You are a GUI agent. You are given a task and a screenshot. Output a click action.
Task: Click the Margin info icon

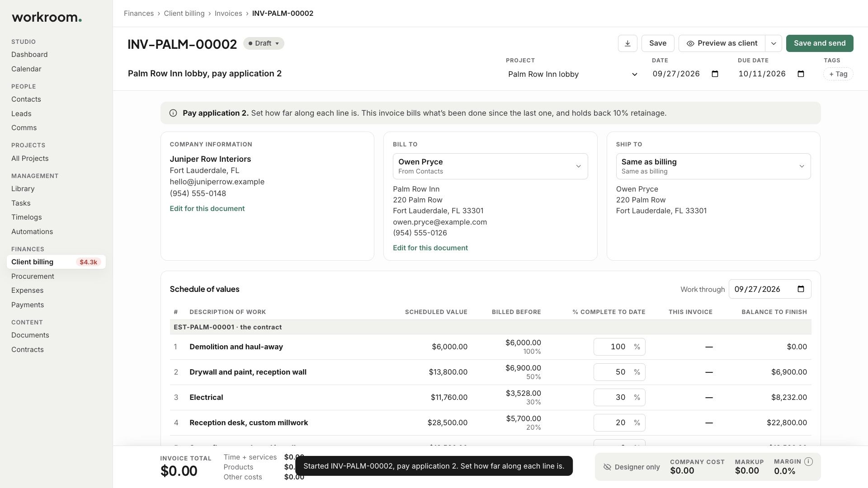tap(809, 461)
